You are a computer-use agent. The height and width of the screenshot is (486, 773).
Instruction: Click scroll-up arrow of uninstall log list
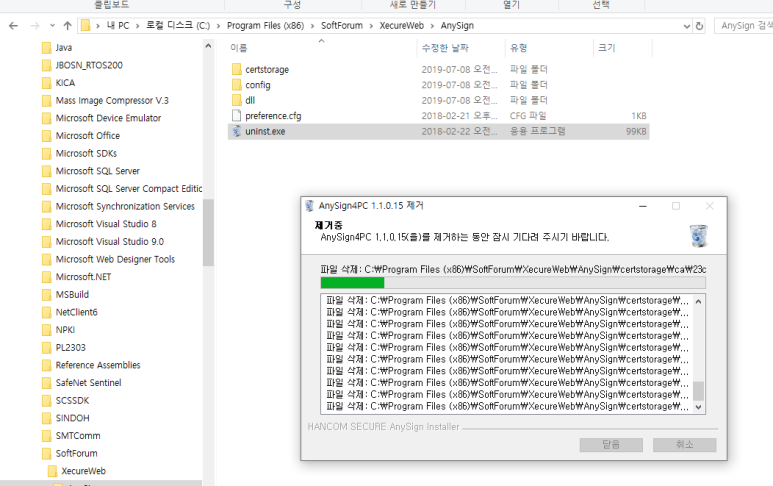coord(698,301)
